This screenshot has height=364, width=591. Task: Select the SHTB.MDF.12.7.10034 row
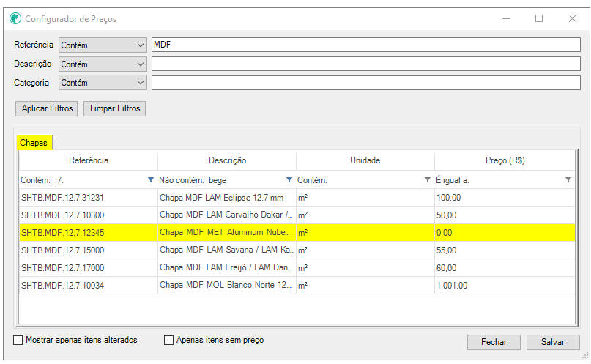88,286
